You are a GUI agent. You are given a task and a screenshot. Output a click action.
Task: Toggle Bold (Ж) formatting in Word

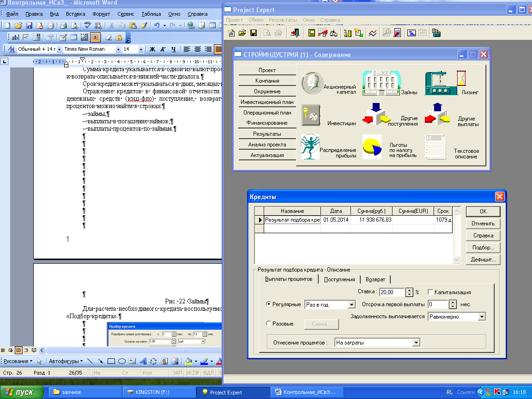tap(152, 49)
